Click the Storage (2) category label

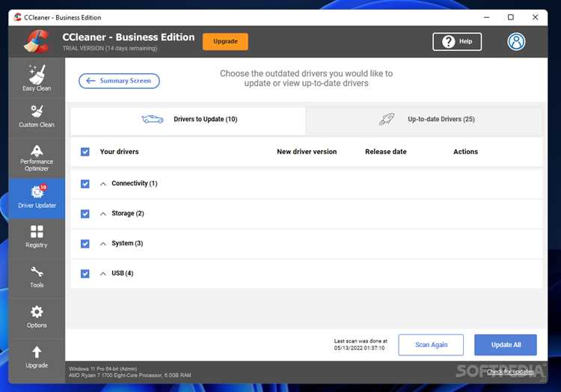(x=128, y=213)
